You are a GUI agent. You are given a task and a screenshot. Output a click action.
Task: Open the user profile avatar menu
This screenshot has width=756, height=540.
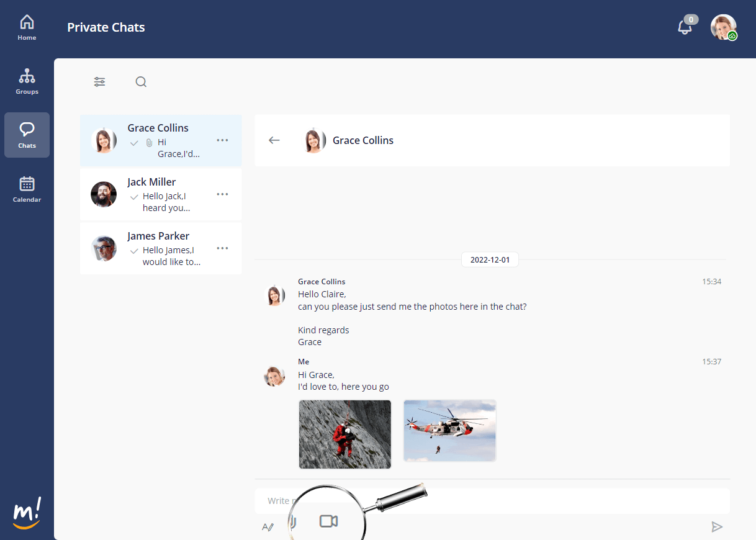click(723, 27)
